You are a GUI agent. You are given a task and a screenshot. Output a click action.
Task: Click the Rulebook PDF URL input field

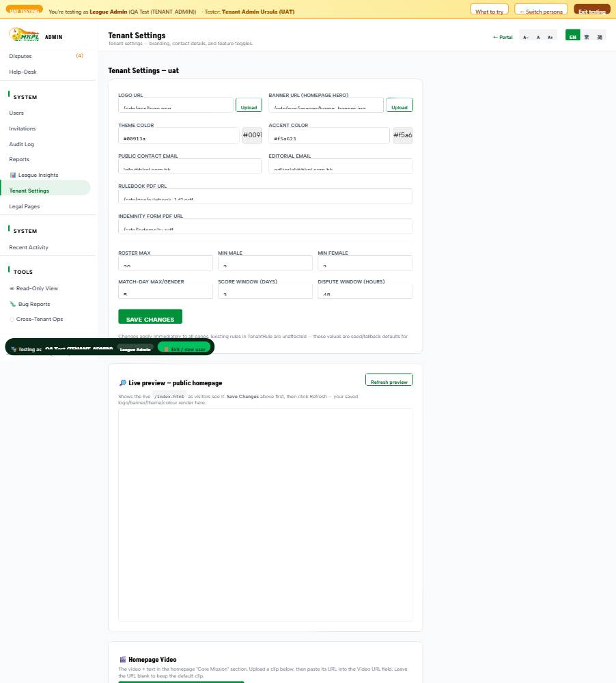pos(265,197)
